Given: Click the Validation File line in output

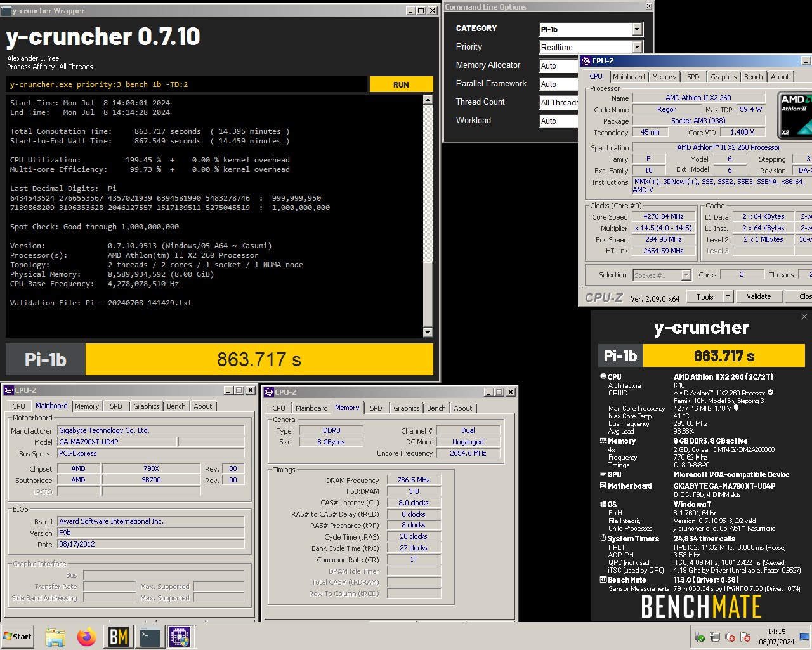Looking at the screenshot, I should (101, 303).
